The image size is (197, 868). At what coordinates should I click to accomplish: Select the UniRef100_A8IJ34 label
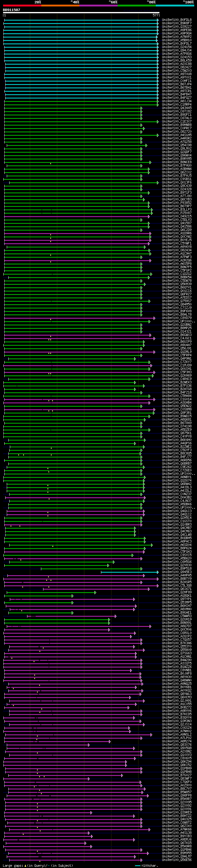click(x=176, y=101)
